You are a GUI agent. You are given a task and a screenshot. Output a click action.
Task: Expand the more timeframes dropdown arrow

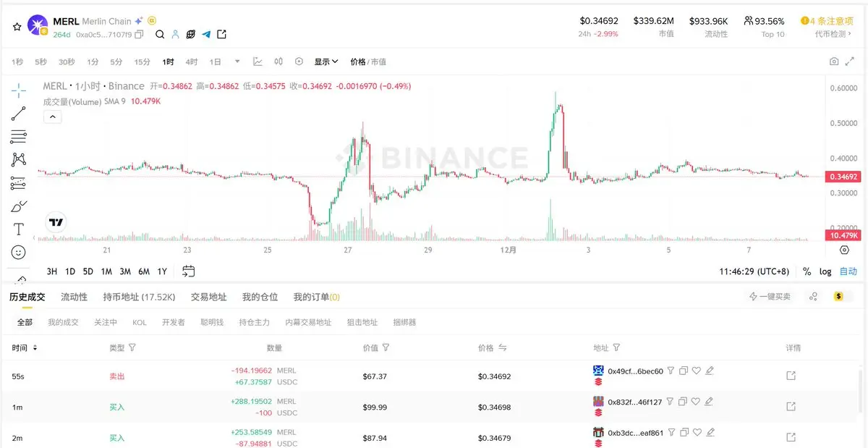point(238,62)
